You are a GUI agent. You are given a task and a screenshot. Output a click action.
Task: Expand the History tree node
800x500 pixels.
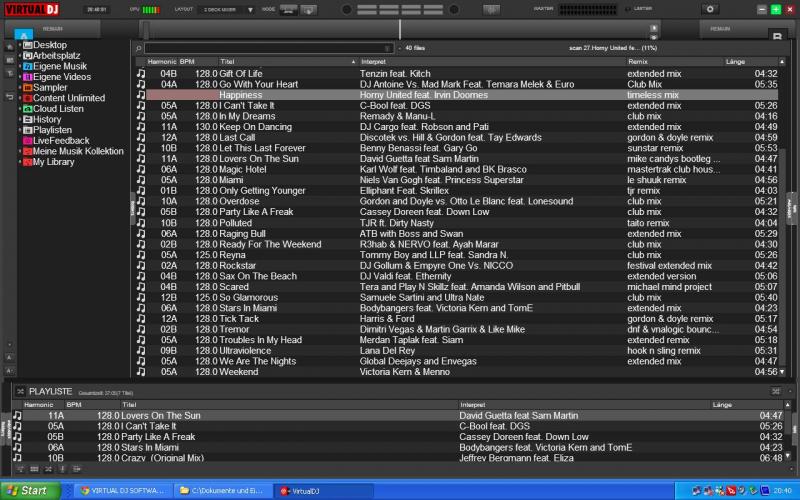coord(20,119)
